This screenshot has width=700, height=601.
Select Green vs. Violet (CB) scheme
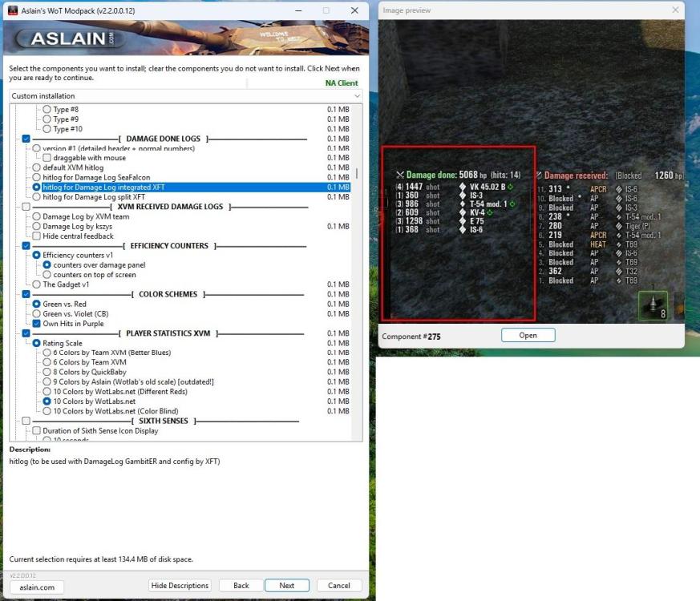pos(37,313)
